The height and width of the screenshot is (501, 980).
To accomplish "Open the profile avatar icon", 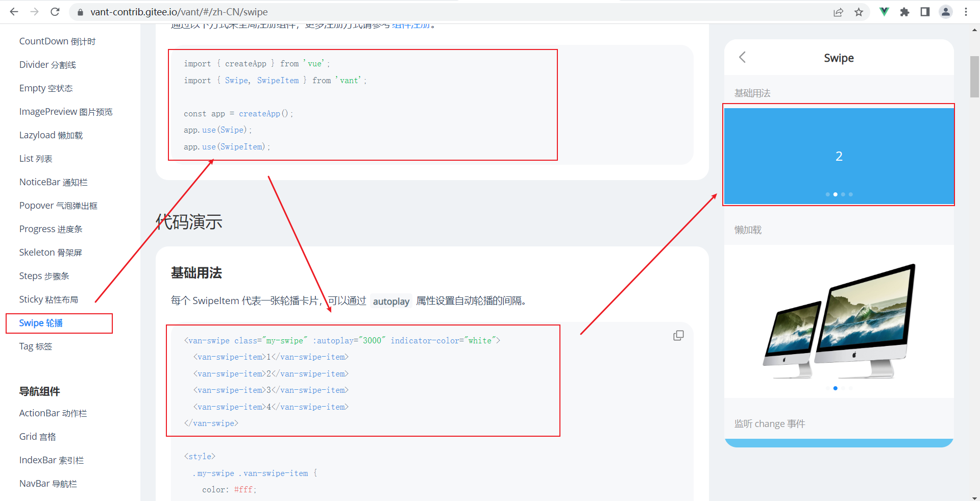I will 946,12.
